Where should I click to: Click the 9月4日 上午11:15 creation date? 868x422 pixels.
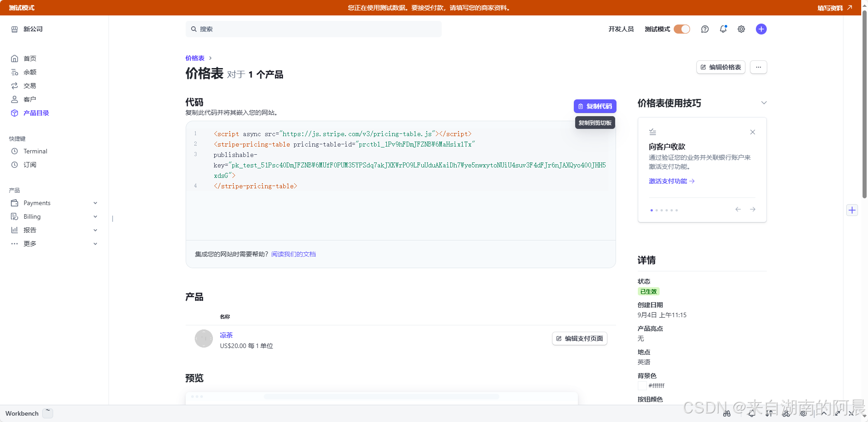tap(662, 315)
